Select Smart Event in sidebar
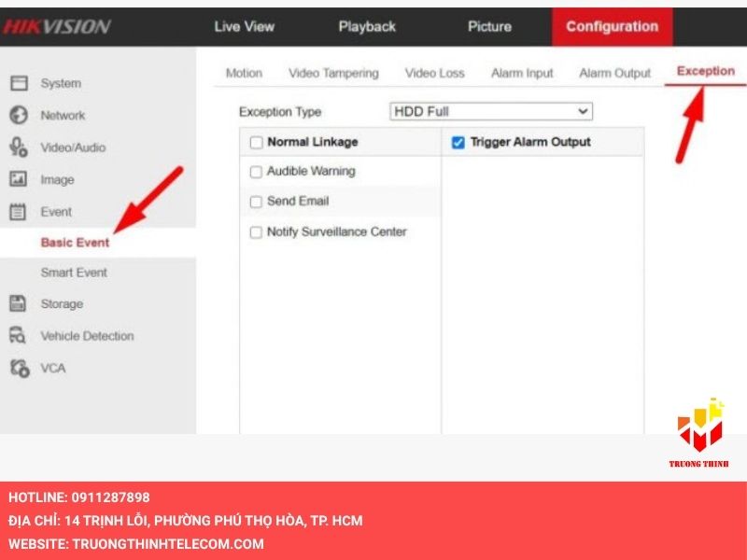Screen dimensions: 747x560 (74, 273)
